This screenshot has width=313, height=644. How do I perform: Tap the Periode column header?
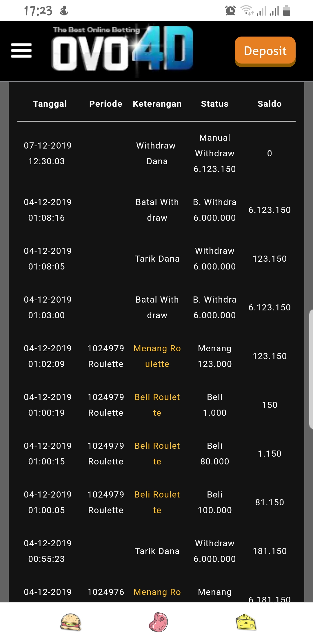click(105, 104)
